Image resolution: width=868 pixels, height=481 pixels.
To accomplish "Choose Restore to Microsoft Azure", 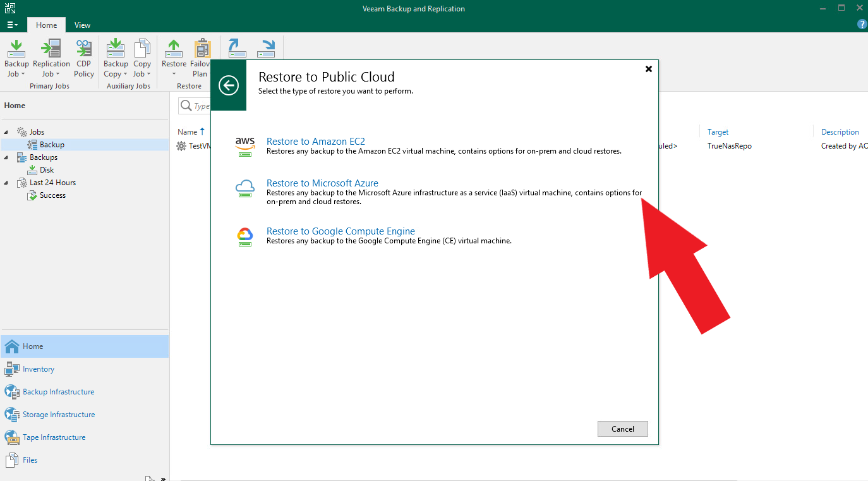I will pos(322,183).
